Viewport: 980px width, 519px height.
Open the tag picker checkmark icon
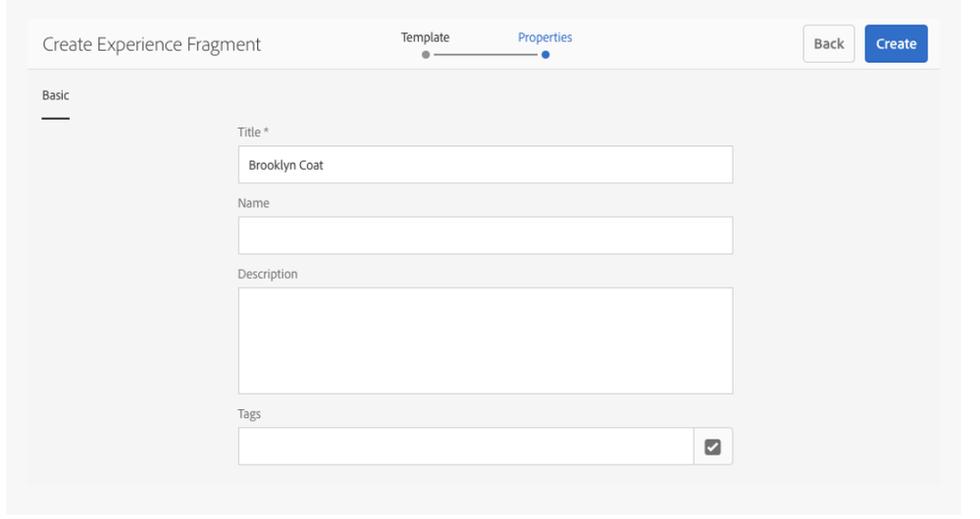pyautogui.click(x=712, y=446)
